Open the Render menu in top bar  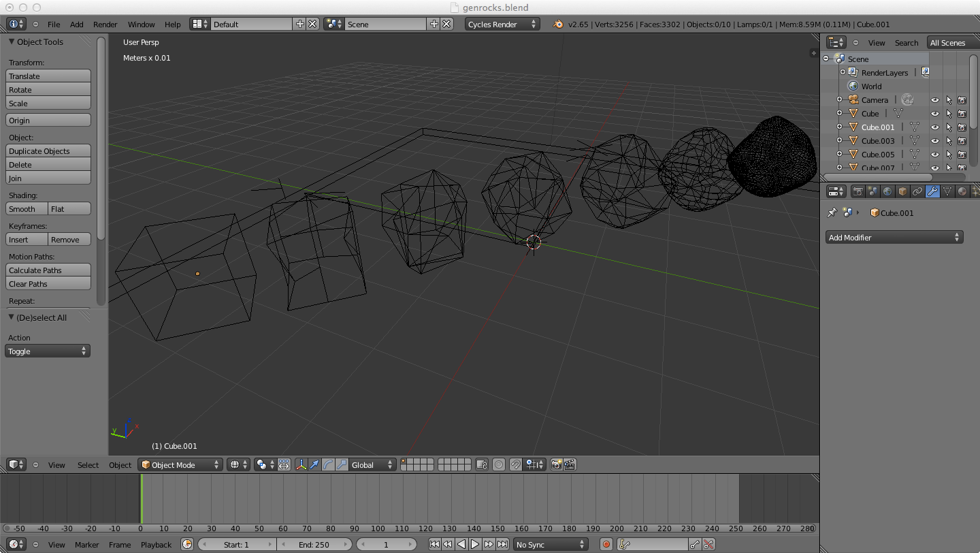click(105, 25)
